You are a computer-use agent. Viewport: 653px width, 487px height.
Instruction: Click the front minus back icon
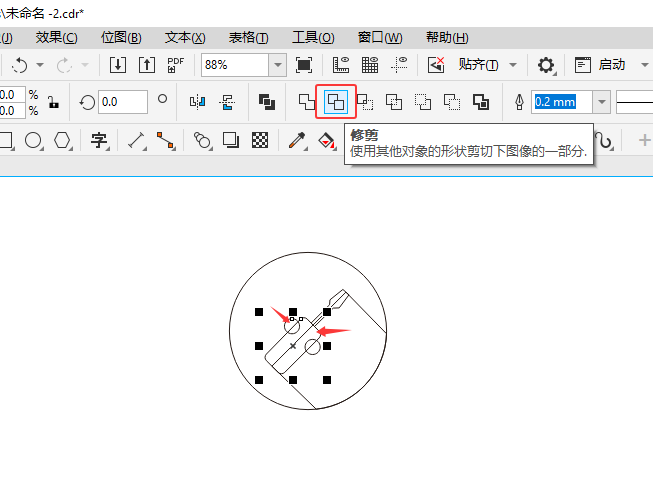coord(423,102)
